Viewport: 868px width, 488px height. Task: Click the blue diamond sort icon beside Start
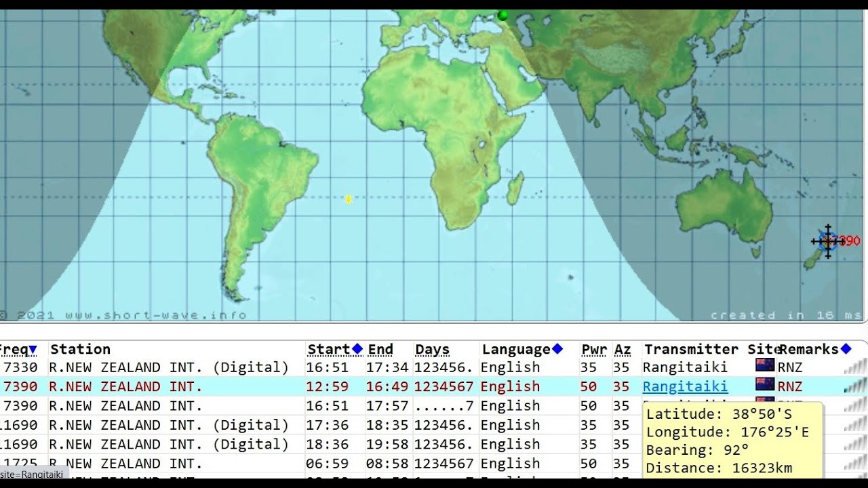357,349
